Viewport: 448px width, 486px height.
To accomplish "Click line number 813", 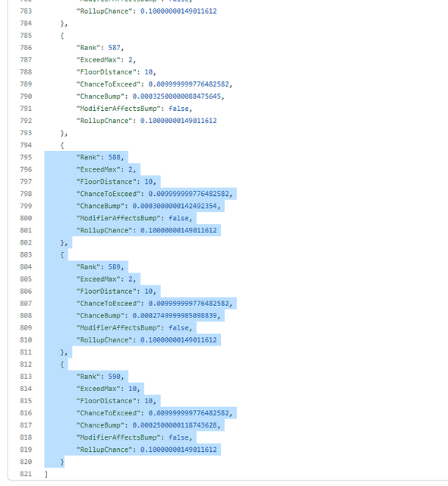I will 26,377.
